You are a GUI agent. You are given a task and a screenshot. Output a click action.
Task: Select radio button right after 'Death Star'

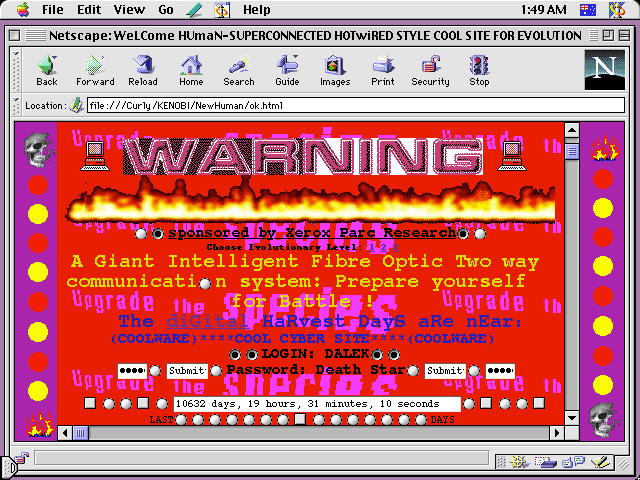point(413,370)
